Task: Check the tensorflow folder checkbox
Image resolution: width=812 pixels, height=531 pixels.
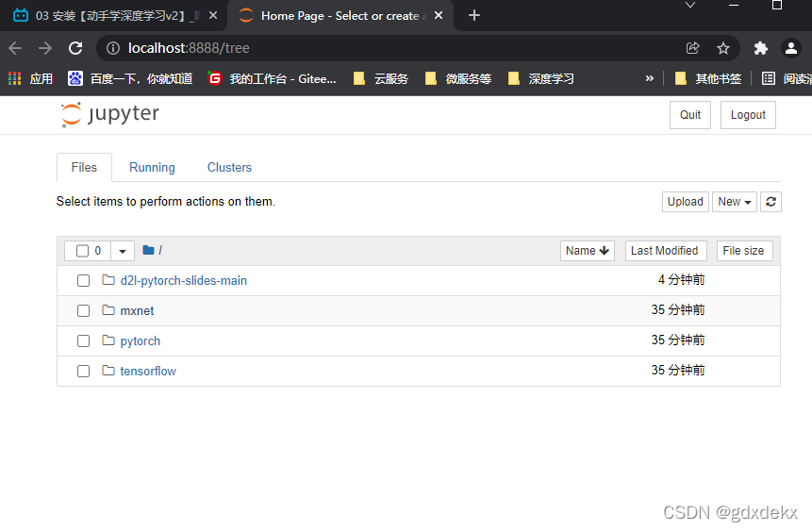Action: [83, 371]
